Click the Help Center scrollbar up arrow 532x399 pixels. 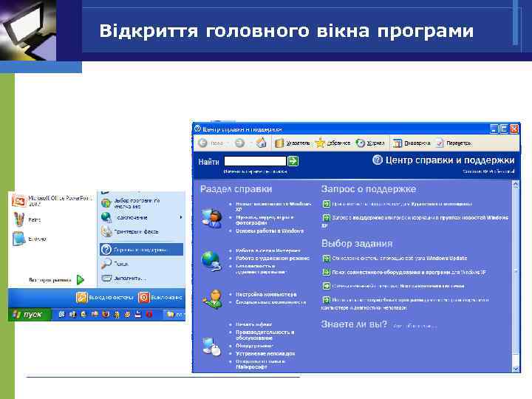tap(516, 185)
